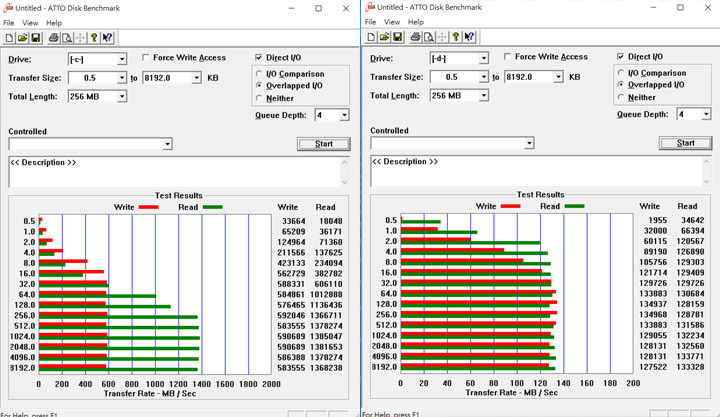Open the Help menu in right window
The image size is (720, 417).
[415, 22]
